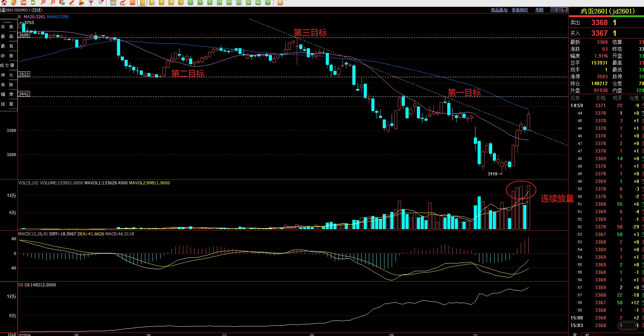Image resolution: width=644 pixels, height=336 pixels.
Task: Select the 3442 price line label
Action: pyautogui.click(x=24, y=94)
